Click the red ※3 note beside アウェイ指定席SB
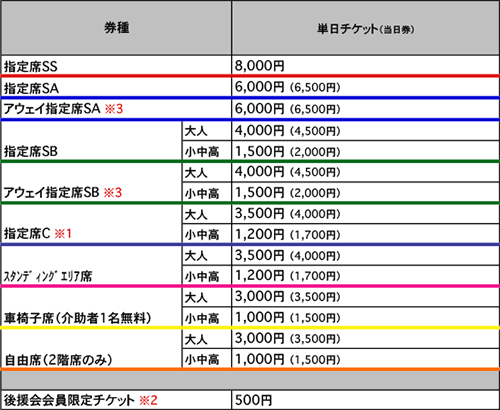The width and height of the screenshot is (500, 410). pyautogui.click(x=113, y=192)
